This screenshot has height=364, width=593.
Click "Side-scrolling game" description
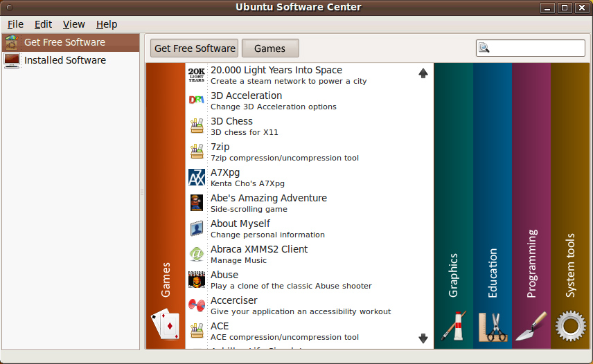[249, 210]
